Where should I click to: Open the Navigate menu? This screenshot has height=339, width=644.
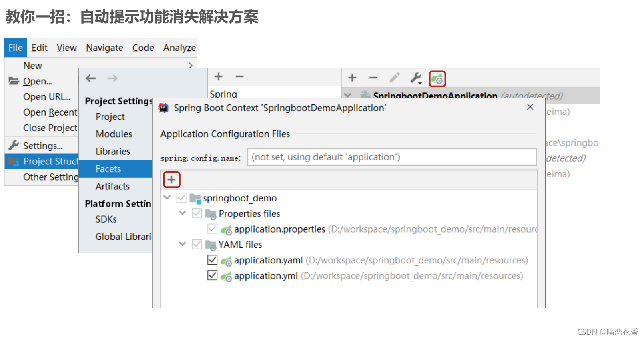[104, 48]
